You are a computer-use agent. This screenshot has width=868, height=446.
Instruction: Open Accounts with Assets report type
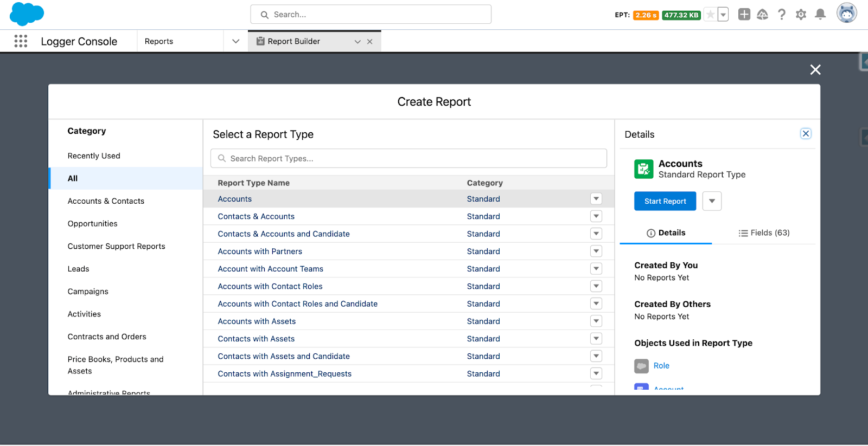click(x=257, y=321)
